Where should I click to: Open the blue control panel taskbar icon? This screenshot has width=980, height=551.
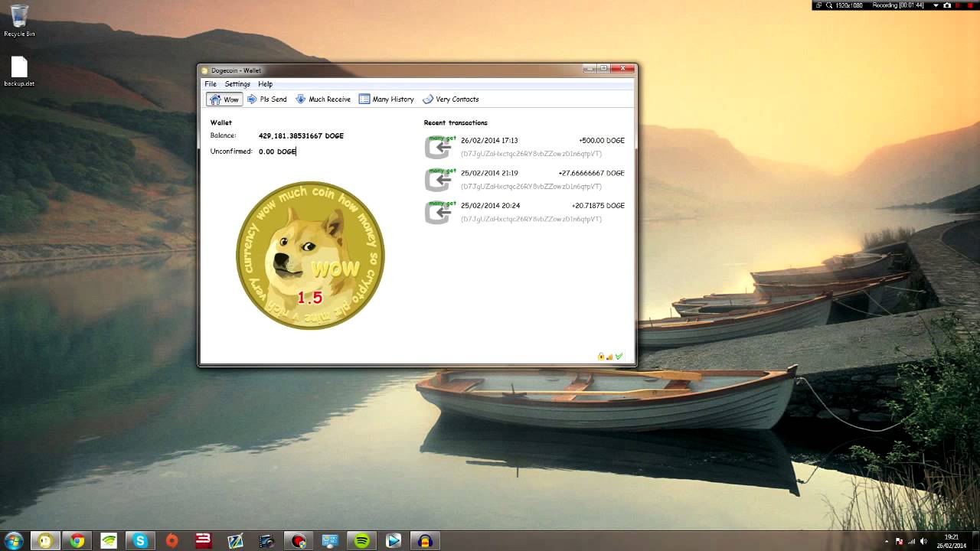point(330,540)
